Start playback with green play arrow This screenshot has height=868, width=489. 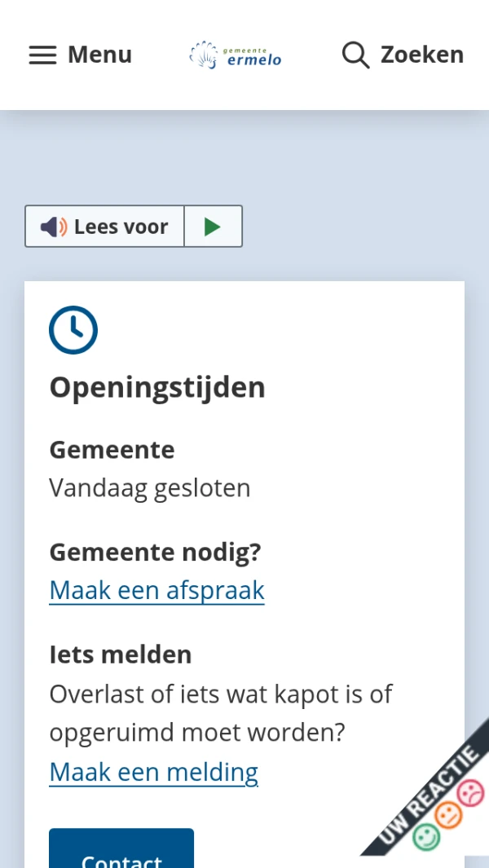tap(213, 227)
